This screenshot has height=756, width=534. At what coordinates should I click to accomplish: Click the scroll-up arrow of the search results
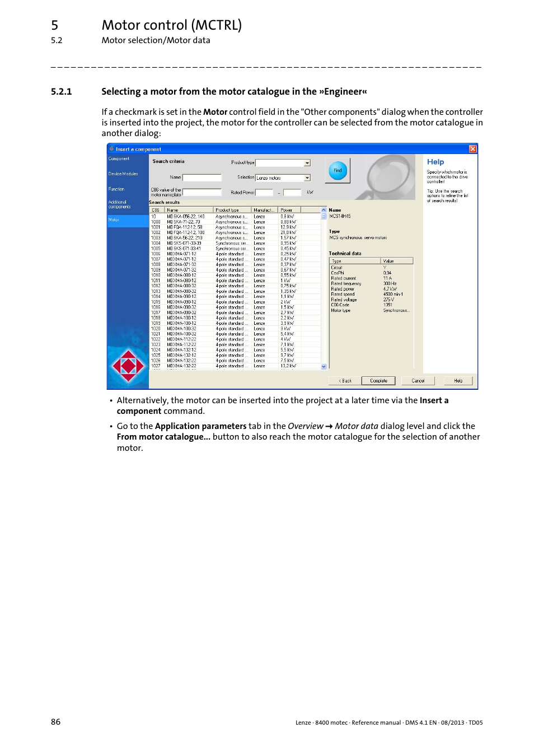pyautogui.click(x=324, y=209)
